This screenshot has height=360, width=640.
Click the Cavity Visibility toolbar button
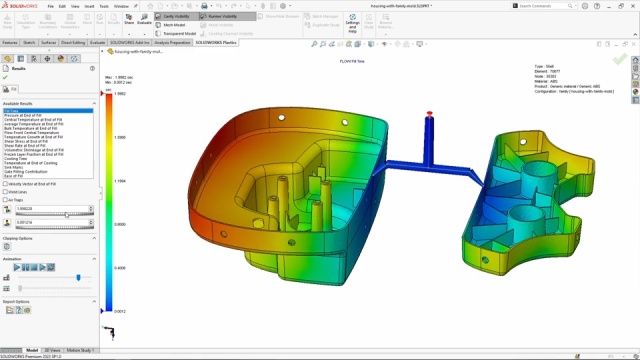click(176, 16)
